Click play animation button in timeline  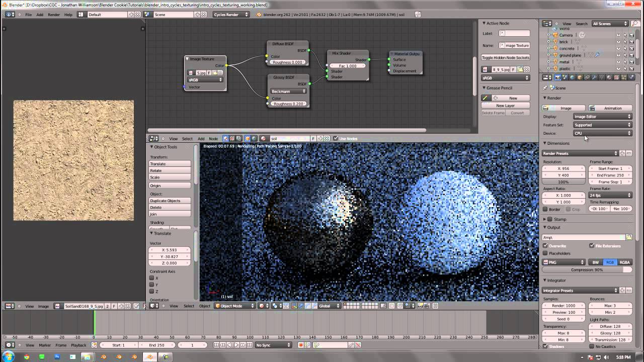(x=236, y=345)
